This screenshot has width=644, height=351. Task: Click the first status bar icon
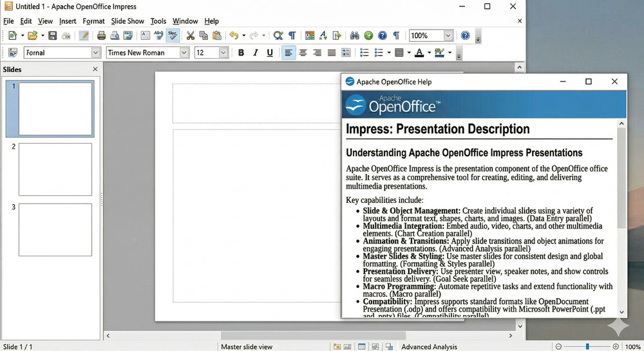click(337, 347)
